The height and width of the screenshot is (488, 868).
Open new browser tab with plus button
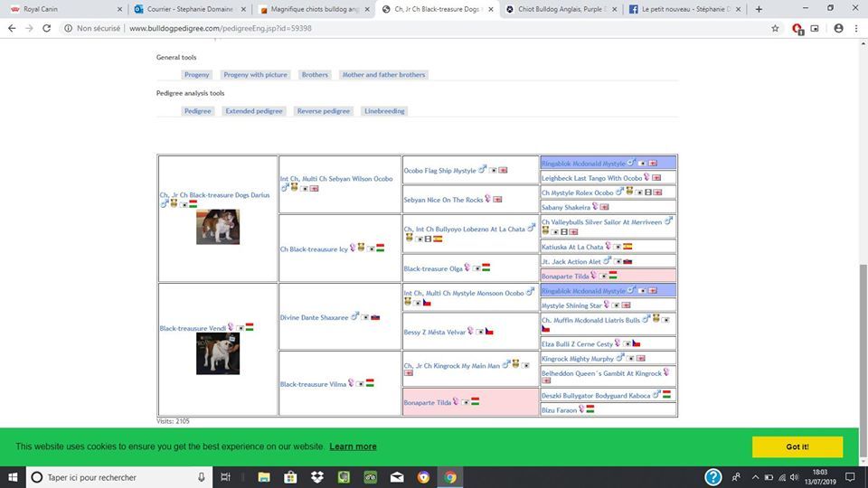pyautogui.click(x=759, y=9)
